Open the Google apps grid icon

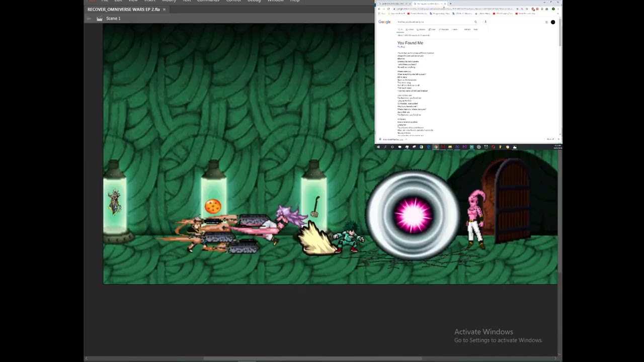click(546, 22)
